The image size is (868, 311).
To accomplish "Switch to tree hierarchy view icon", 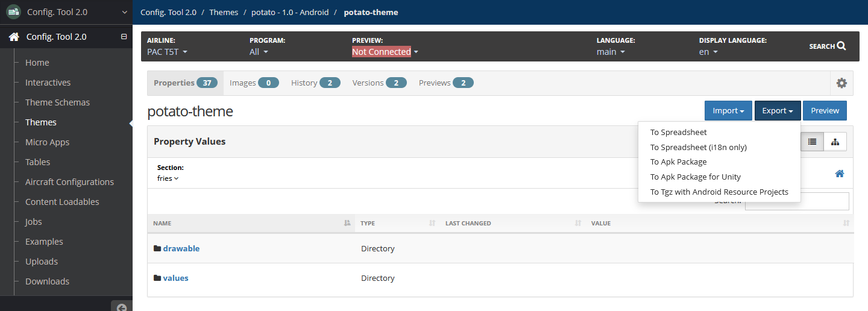I will click(835, 142).
